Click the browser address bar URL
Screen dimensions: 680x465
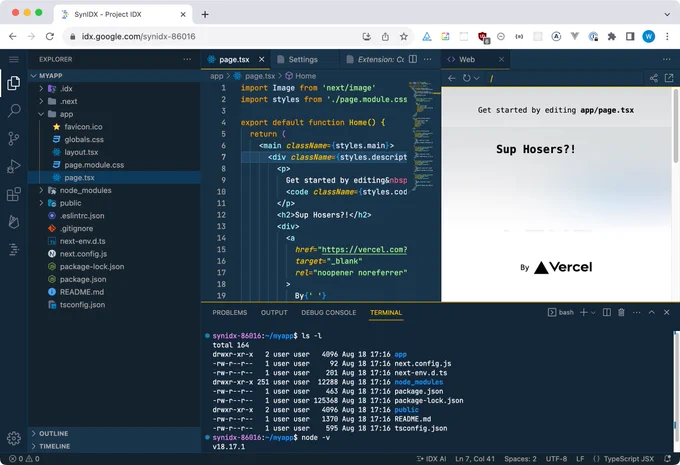point(138,36)
